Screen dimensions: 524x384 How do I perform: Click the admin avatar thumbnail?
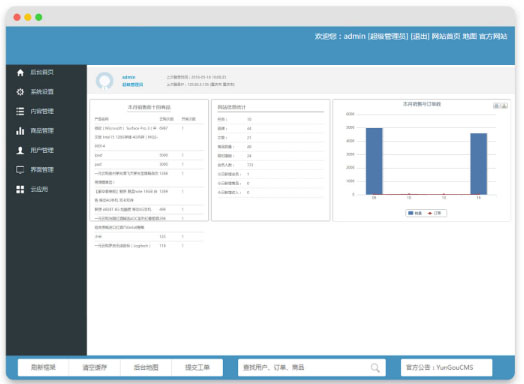(105, 81)
